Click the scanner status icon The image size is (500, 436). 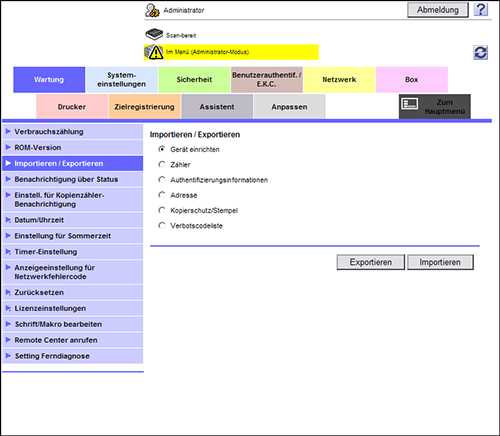[154, 34]
